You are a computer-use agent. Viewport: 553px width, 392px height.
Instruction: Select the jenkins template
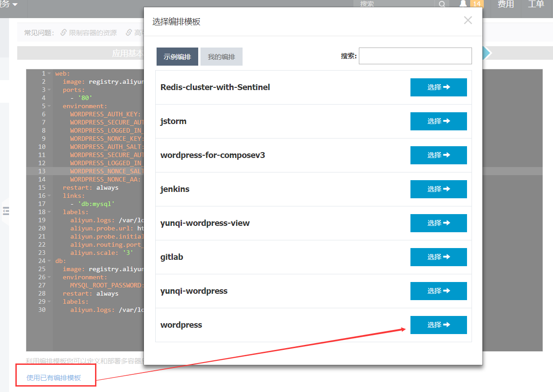[439, 189]
